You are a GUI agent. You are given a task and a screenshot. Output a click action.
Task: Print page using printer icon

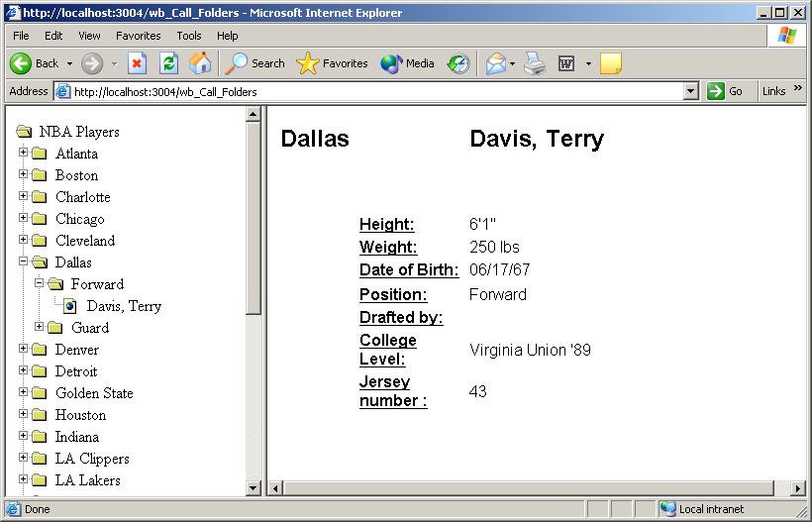[x=535, y=63]
